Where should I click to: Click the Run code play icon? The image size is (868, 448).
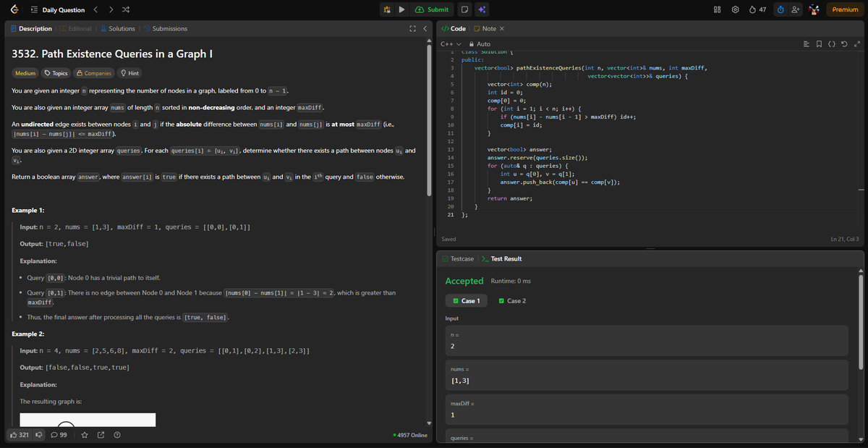401,9
